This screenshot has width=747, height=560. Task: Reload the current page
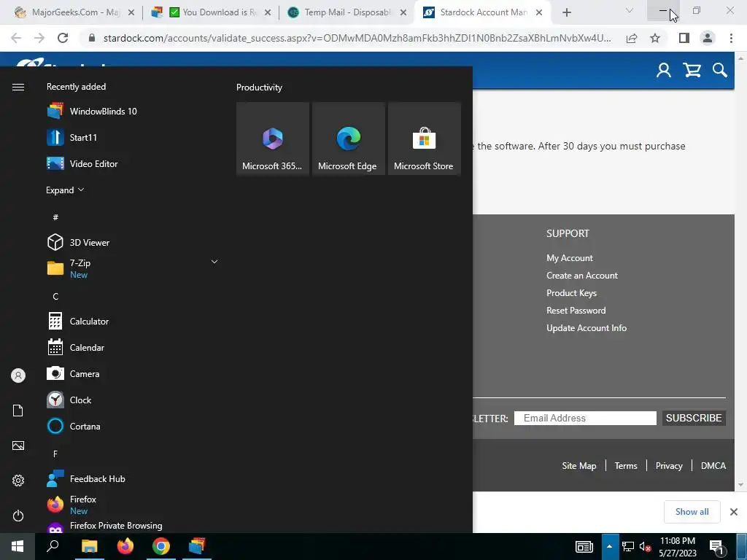[63, 38]
